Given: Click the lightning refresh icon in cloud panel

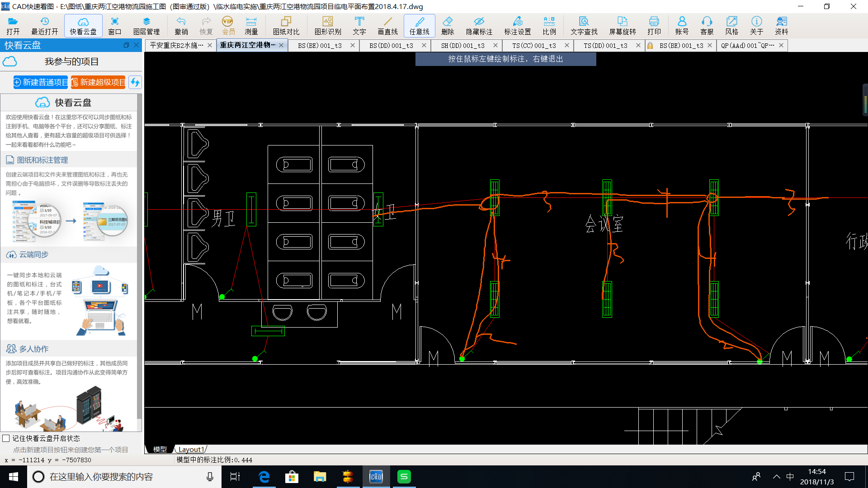Looking at the screenshot, I should tap(135, 82).
